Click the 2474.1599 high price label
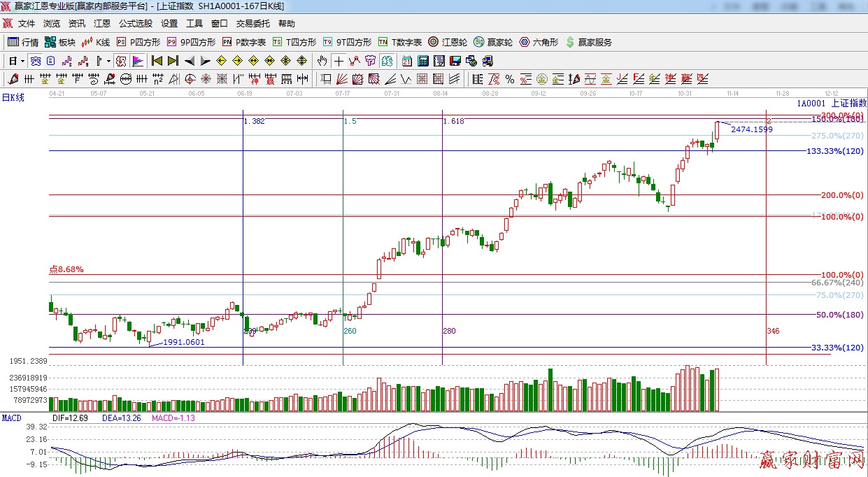The width and height of the screenshot is (868, 477). coord(751,129)
